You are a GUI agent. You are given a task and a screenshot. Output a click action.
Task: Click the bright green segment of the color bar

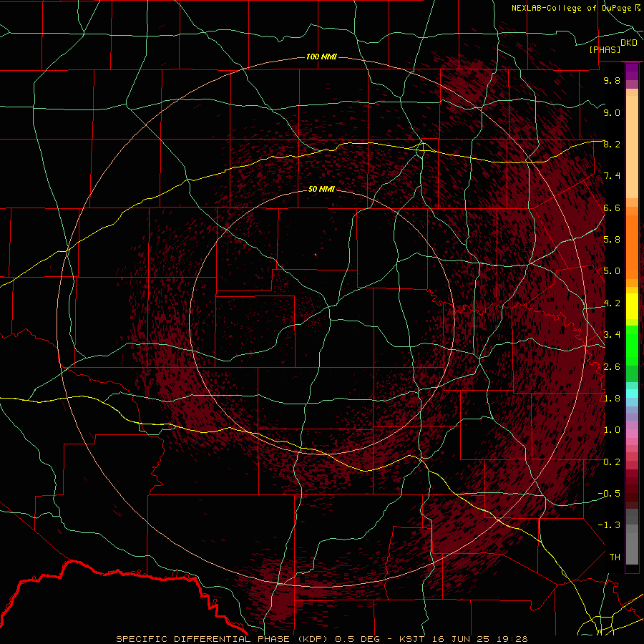tap(632, 346)
